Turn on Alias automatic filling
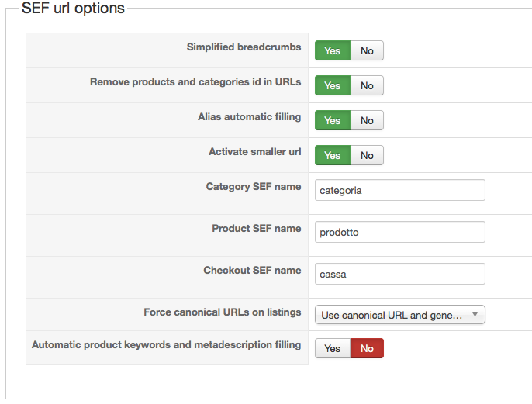This screenshot has height=404, width=532. click(x=333, y=120)
